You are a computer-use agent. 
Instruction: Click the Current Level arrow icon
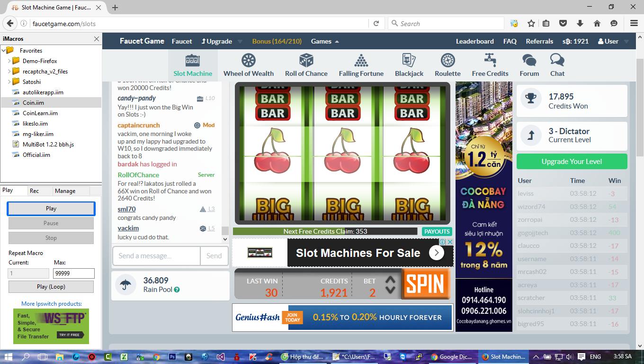[x=531, y=136]
